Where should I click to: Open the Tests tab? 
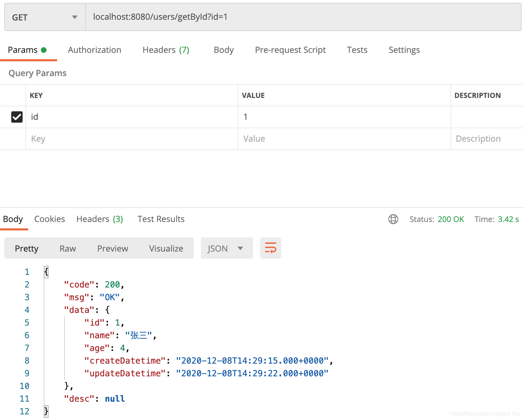(x=357, y=50)
